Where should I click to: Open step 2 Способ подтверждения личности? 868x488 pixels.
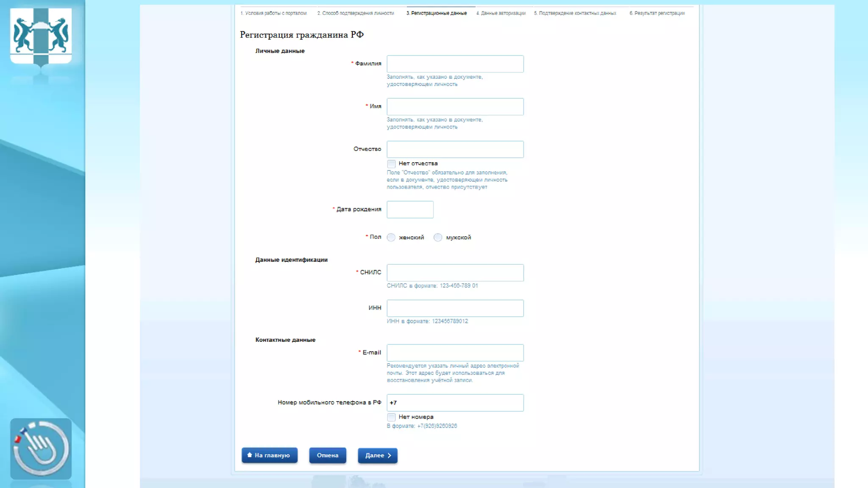pos(356,13)
